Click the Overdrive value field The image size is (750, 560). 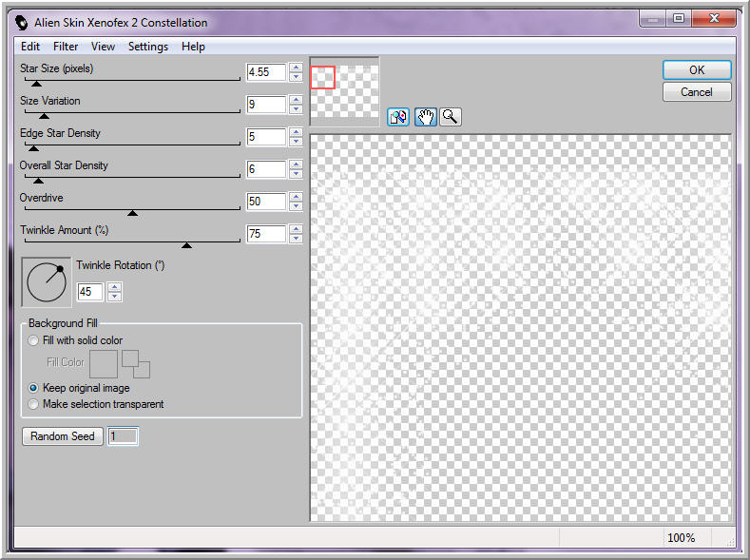pyautogui.click(x=266, y=202)
